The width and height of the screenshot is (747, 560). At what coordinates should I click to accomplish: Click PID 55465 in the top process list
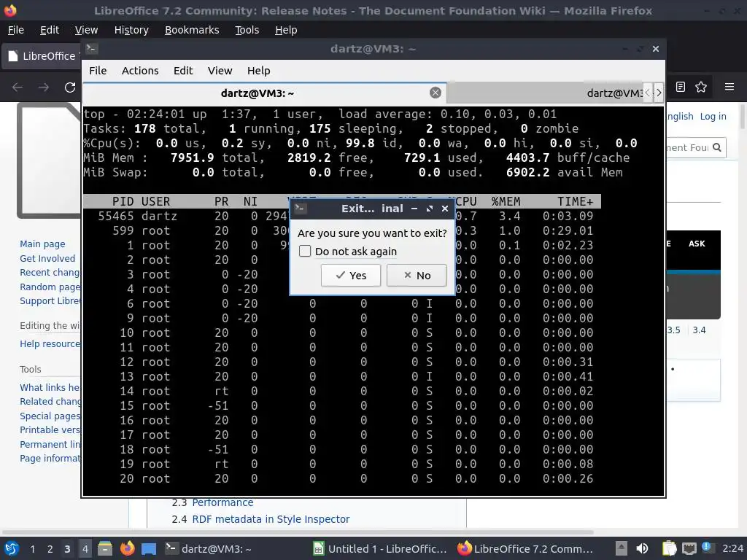[116, 216]
